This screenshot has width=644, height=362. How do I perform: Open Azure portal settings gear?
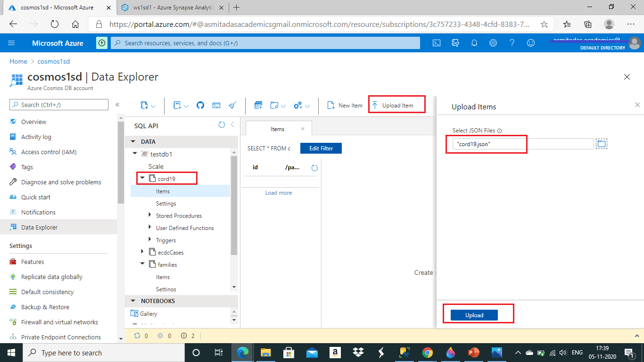pos(493,43)
